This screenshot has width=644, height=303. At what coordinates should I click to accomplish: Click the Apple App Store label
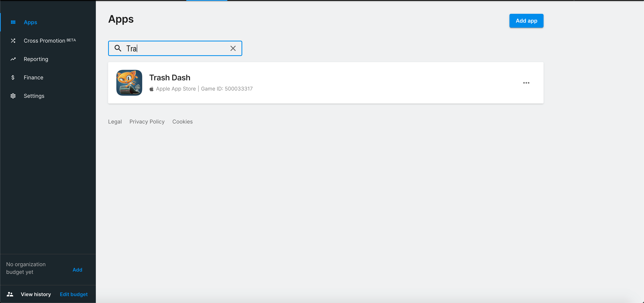(x=176, y=89)
